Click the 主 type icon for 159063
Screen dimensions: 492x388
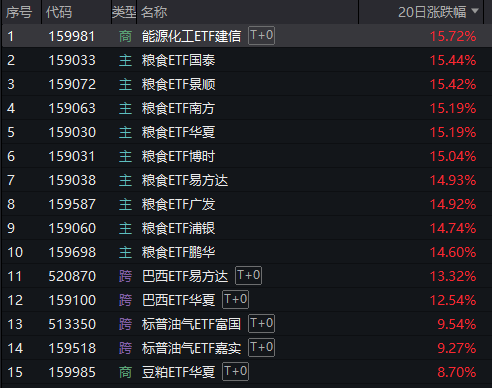click(x=125, y=108)
